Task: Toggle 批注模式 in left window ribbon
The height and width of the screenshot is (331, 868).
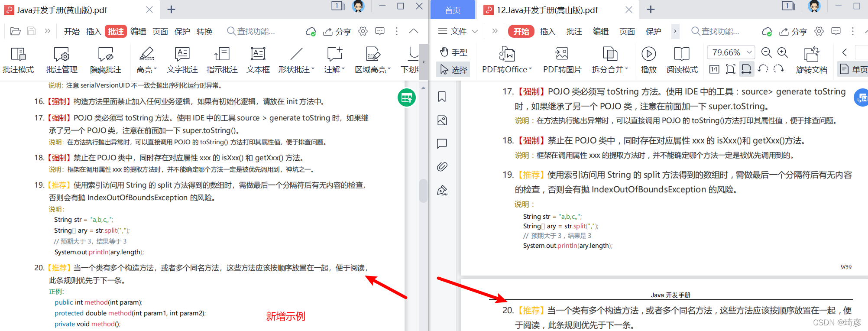Action: tap(18, 60)
